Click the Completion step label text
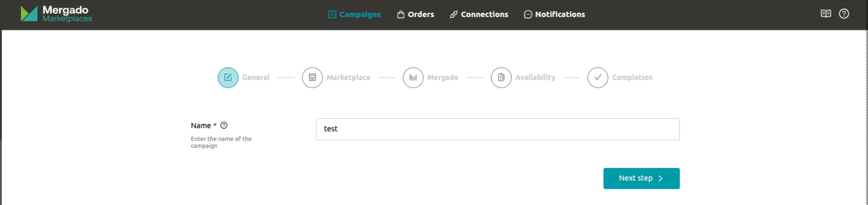The width and height of the screenshot is (868, 205). 632,77
